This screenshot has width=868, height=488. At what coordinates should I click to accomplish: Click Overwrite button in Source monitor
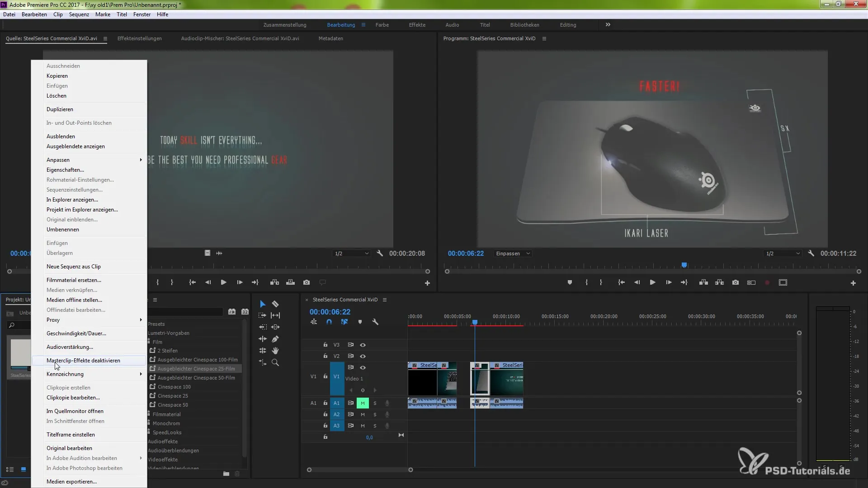[x=291, y=282]
